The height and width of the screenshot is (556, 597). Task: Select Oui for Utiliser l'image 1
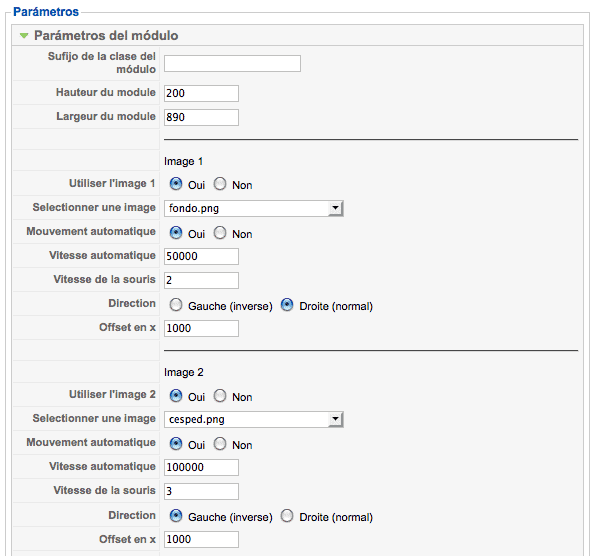(176, 184)
